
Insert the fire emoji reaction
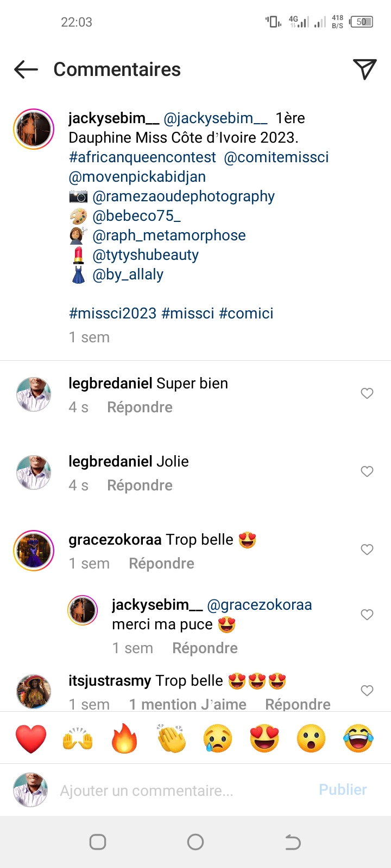pyautogui.click(x=124, y=738)
